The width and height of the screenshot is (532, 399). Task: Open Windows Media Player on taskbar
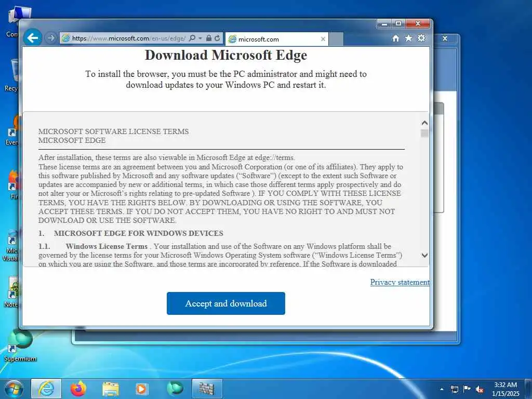click(x=141, y=389)
